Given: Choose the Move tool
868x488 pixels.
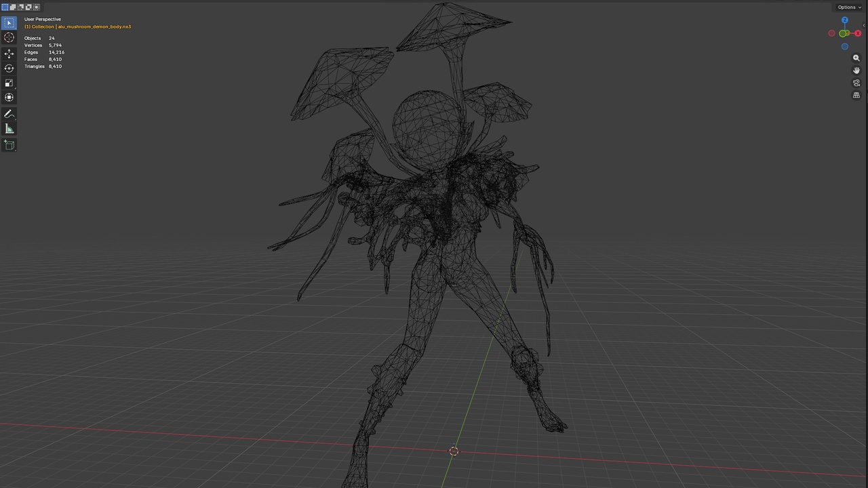Looking at the screenshot, I should point(9,54).
